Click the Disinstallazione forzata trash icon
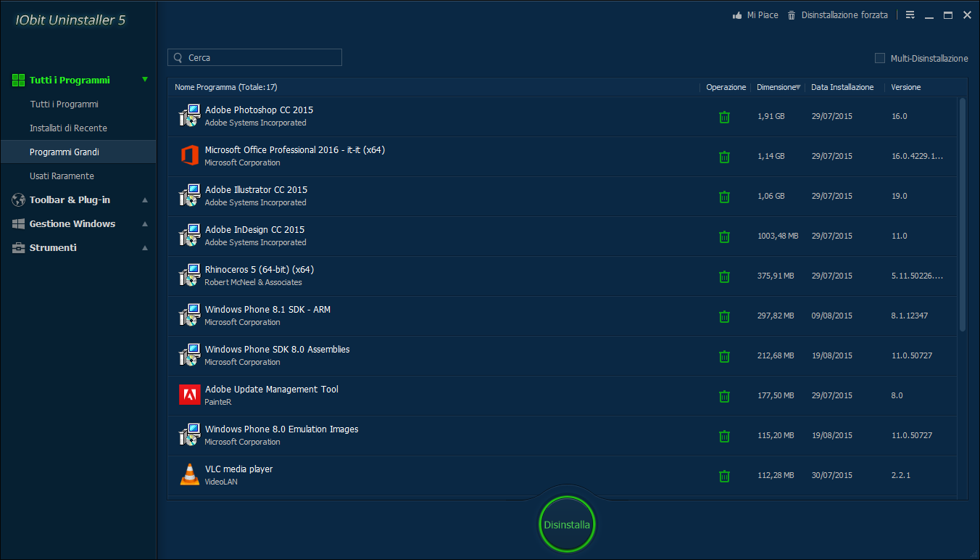Screen dimensions: 980x560 point(792,15)
